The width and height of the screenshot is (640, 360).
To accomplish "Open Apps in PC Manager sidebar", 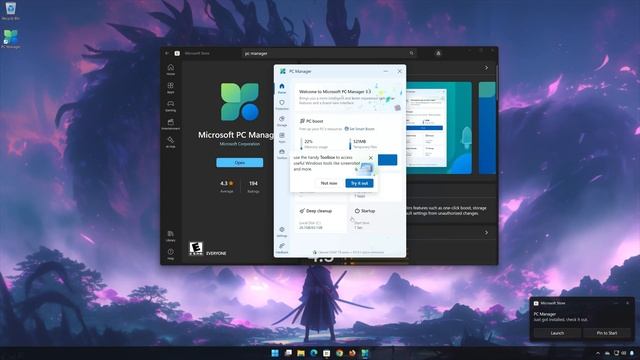I will click(x=282, y=137).
